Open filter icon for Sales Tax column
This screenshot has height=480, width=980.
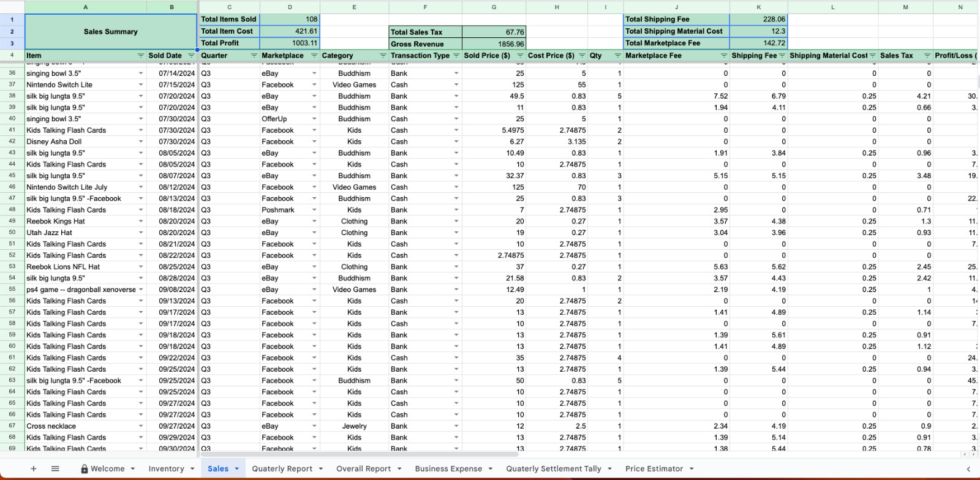(x=927, y=56)
